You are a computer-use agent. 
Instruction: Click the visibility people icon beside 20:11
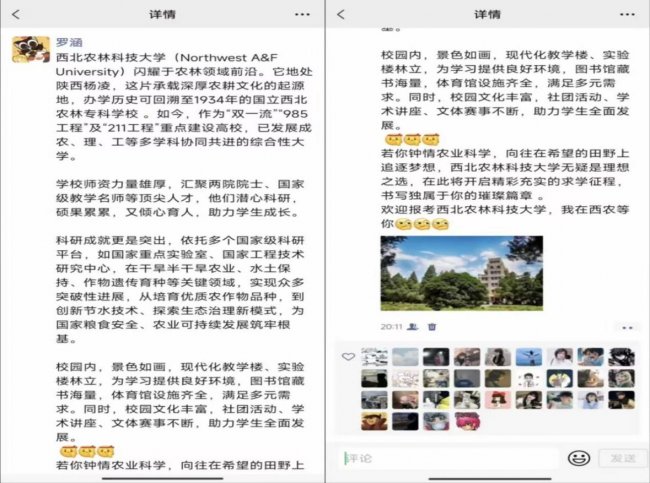click(x=413, y=326)
